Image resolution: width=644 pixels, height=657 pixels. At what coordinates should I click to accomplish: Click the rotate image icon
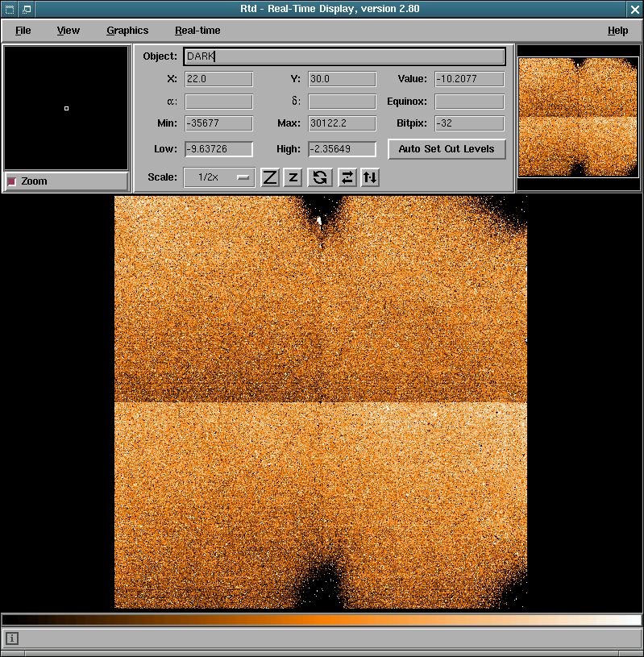(x=320, y=177)
